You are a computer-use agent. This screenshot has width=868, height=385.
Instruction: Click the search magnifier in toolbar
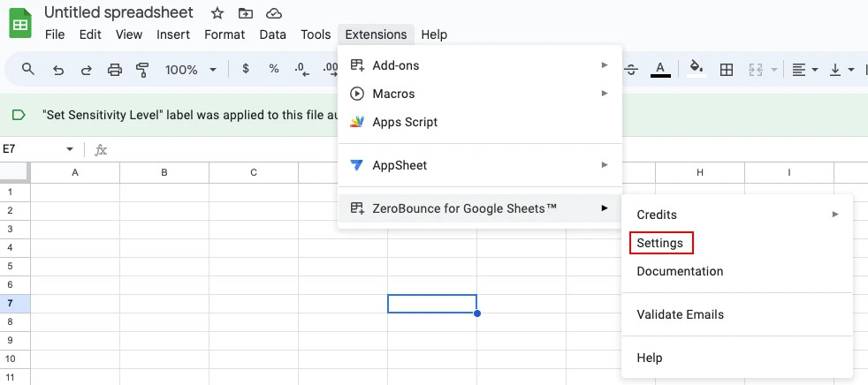tap(28, 69)
